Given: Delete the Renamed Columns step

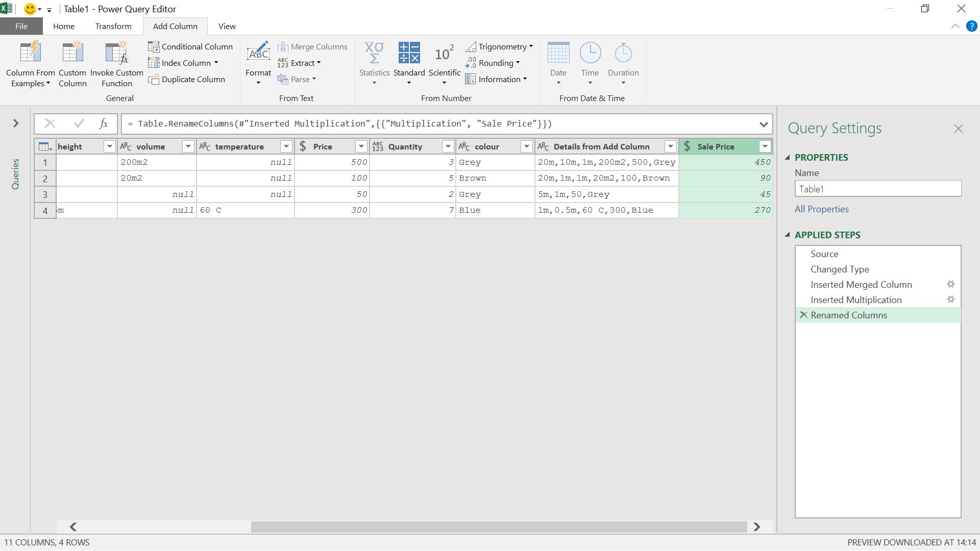Looking at the screenshot, I should tap(803, 315).
